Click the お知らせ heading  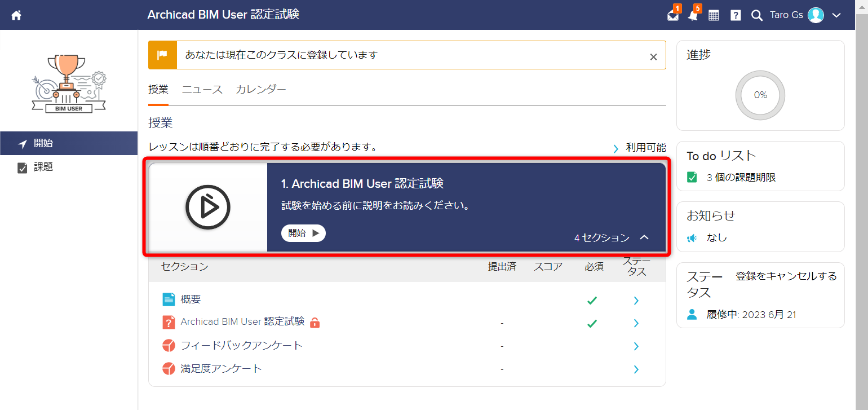[x=711, y=215]
